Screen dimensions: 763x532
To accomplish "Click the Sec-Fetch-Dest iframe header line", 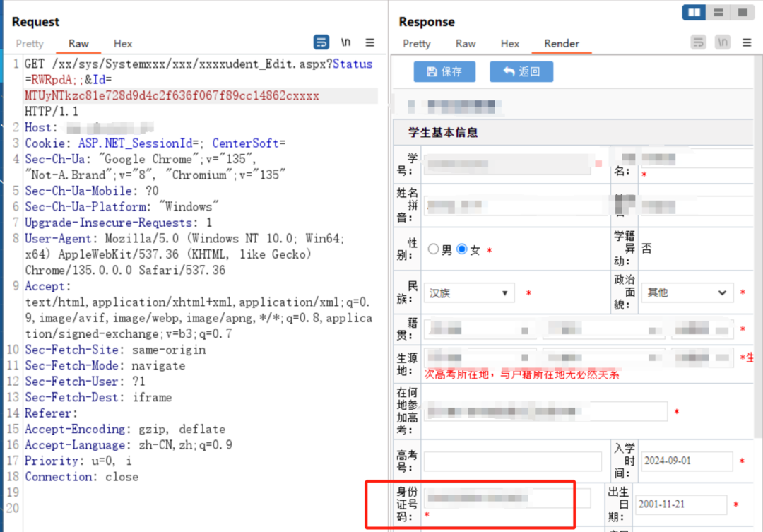I will pos(98,397).
